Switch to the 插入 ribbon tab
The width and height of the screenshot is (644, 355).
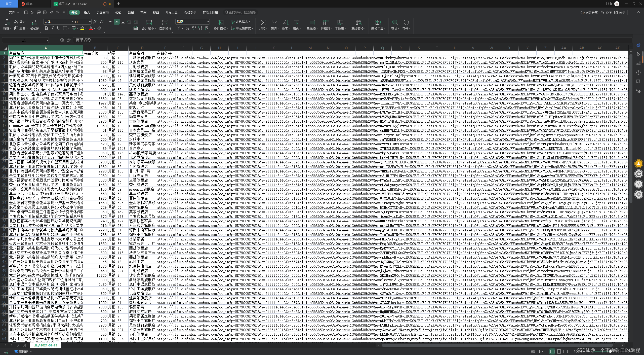click(87, 12)
